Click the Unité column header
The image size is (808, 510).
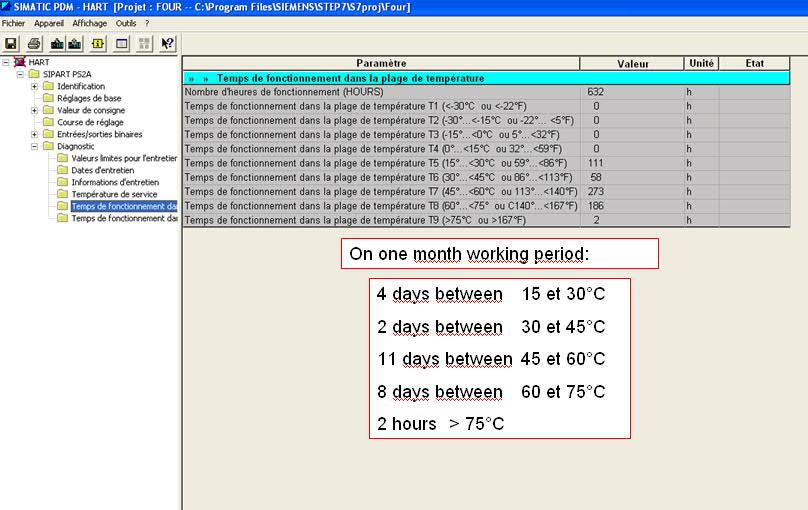[x=701, y=63]
